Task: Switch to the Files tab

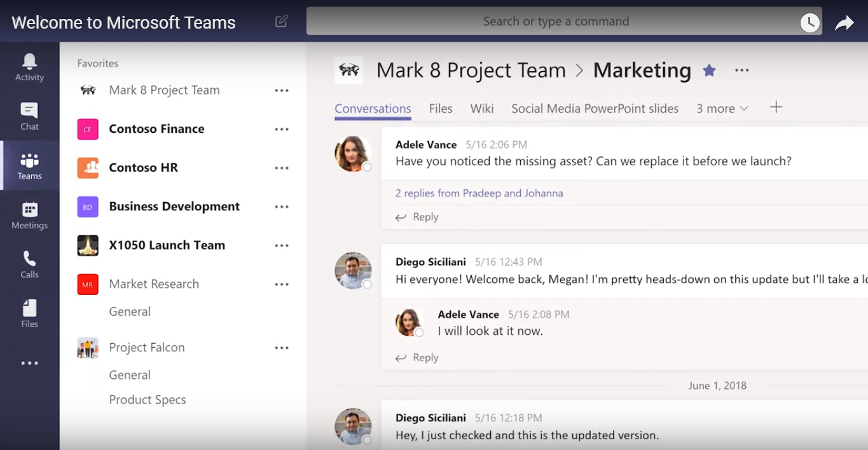Action: pos(441,109)
